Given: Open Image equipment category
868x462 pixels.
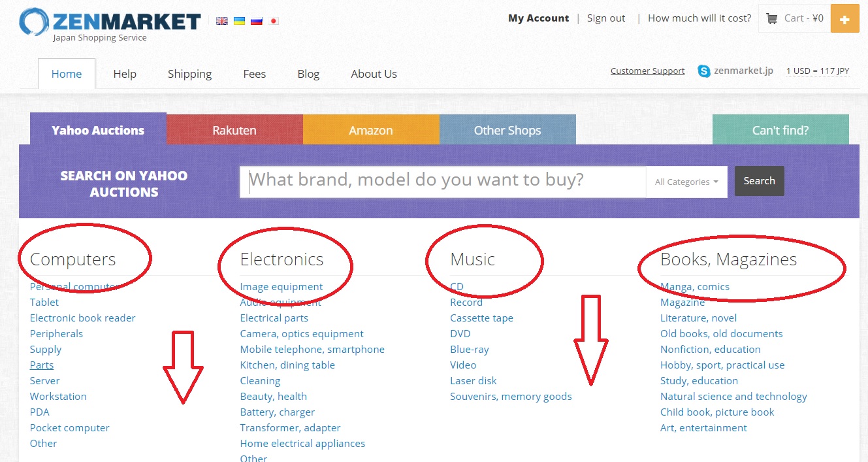Looking at the screenshot, I should (x=281, y=287).
